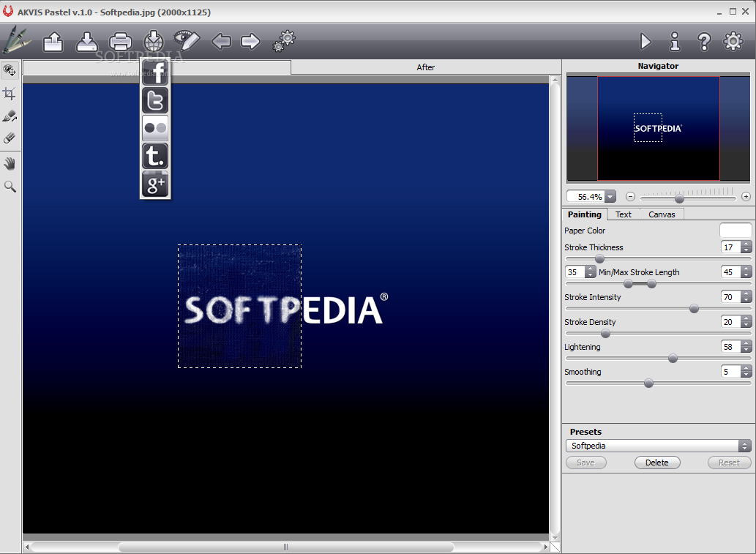Open the Softpedia presets dropdown

tap(658, 446)
